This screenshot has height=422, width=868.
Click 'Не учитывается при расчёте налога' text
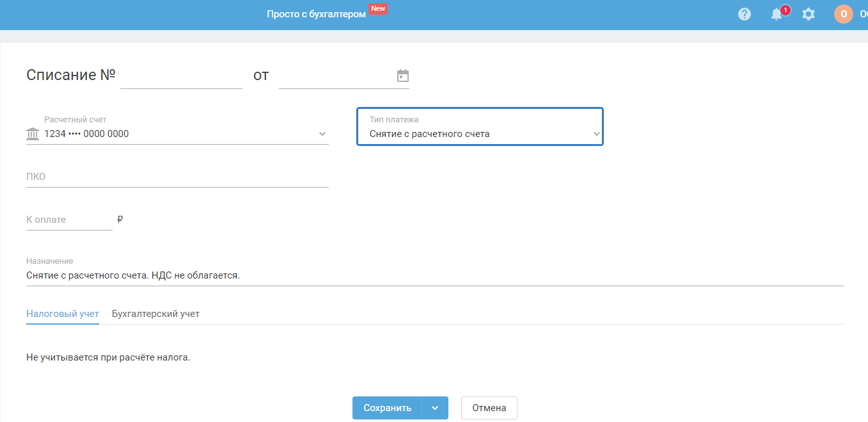tap(108, 357)
